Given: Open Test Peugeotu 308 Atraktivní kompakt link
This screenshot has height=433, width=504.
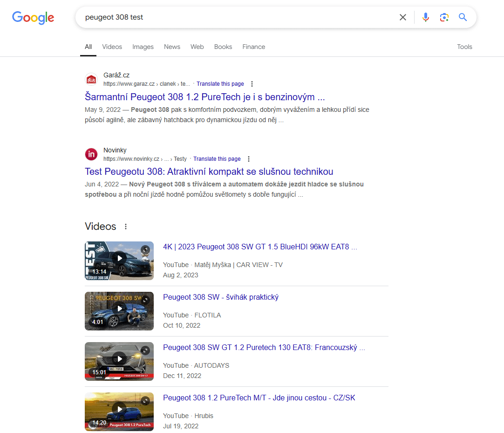Looking at the screenshot, I should pos(209,172).
